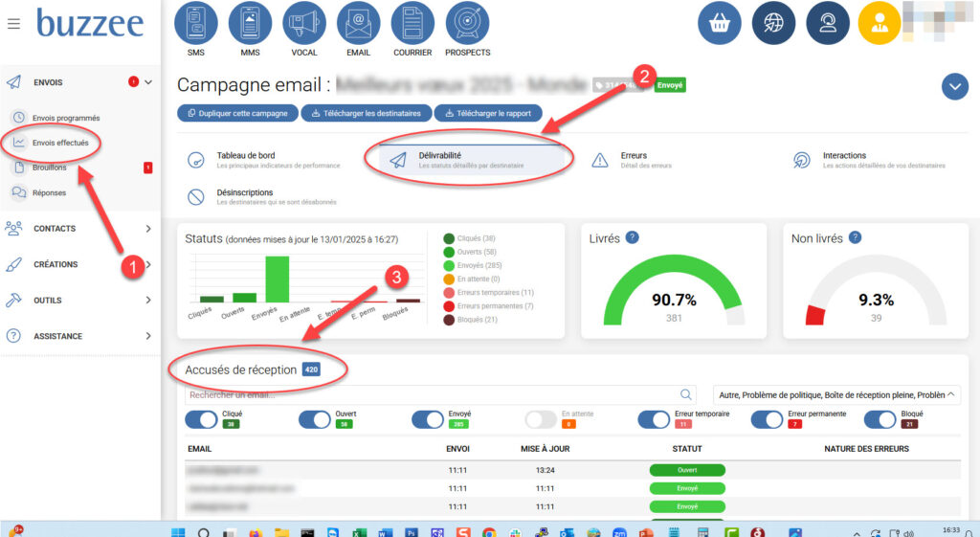Open the hamburger menu icon

pos(13,24)
